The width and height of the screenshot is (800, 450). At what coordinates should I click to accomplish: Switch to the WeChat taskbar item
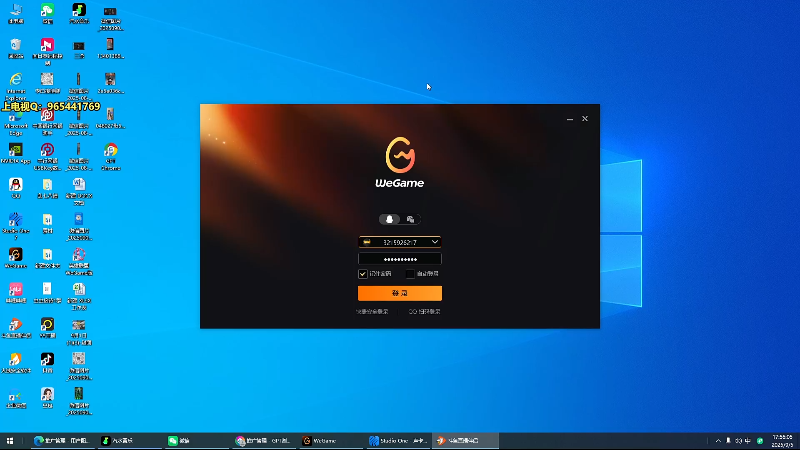pos(195,441)
